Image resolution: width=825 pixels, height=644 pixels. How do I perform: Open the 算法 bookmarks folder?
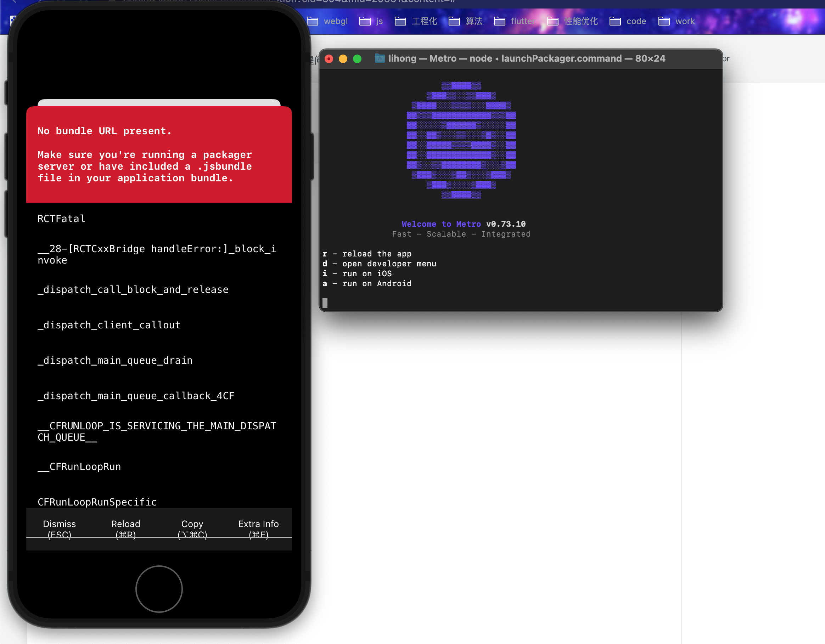pyautogui.click(x=465, y=21)
